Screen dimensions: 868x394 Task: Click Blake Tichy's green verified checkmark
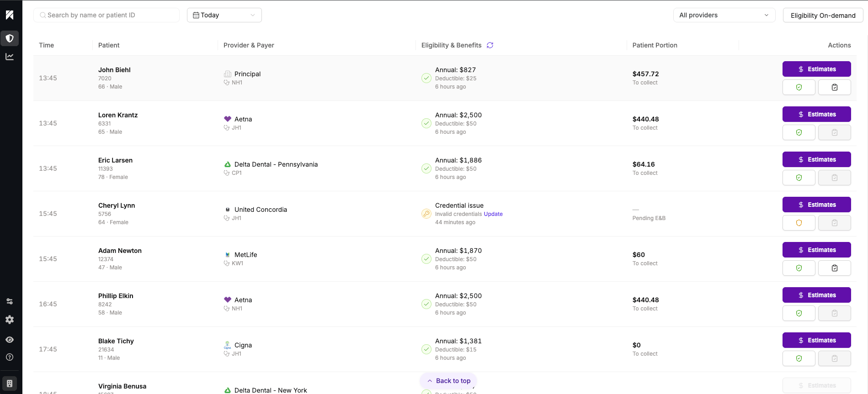tap(426, 349)
